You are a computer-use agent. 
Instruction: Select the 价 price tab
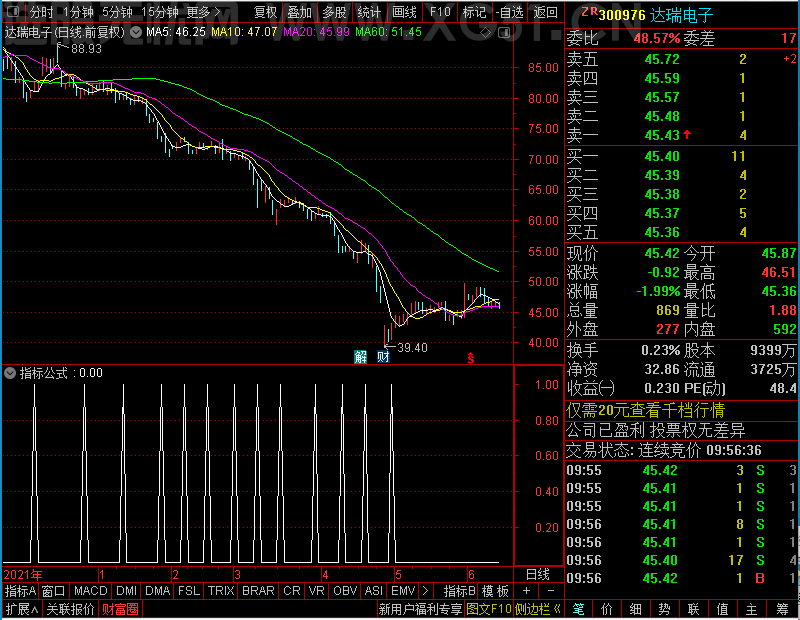pyautogui.click(x=607, y=609)
